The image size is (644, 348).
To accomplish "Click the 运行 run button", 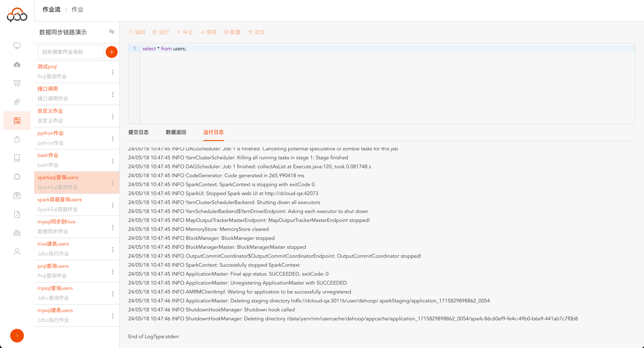I will (161, 32).
